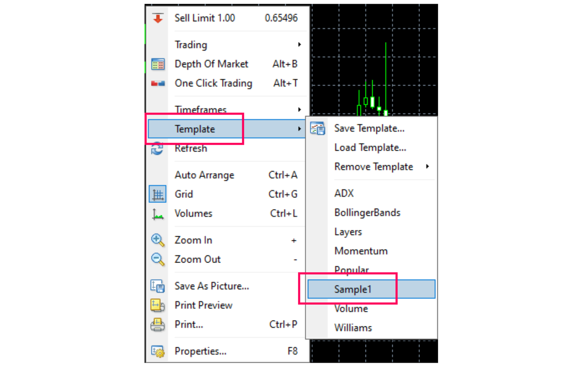Toggle the Grid display option

coord(184,194)
